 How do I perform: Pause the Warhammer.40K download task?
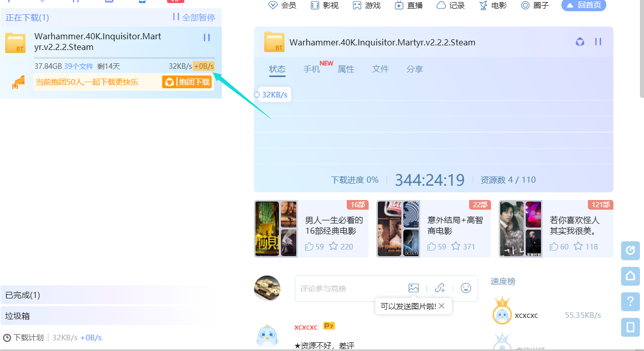207,37
